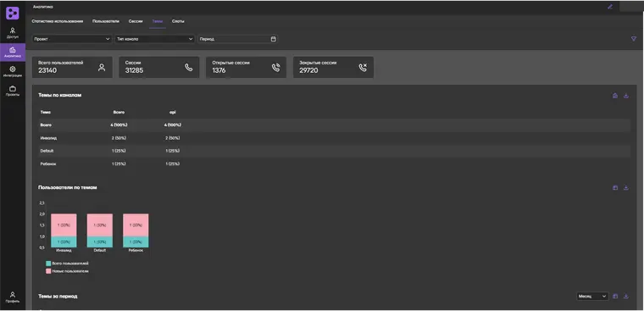Click the Темы по каналам heading
The width and height of the screenshot is (644, 311).
click(x=60, y=95)
